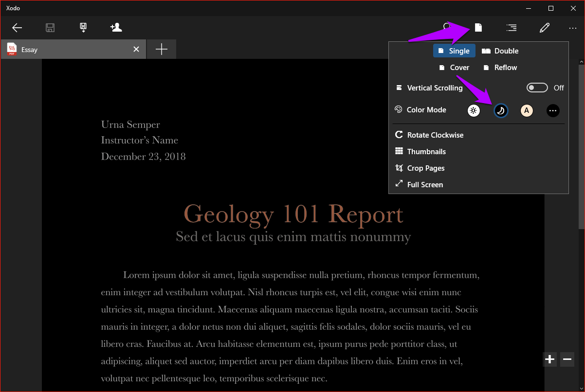The width and height of the screenshot is (585, 392).
Task: Click the Save As icon
Action: pyautogui.click(x=83, y=28)
